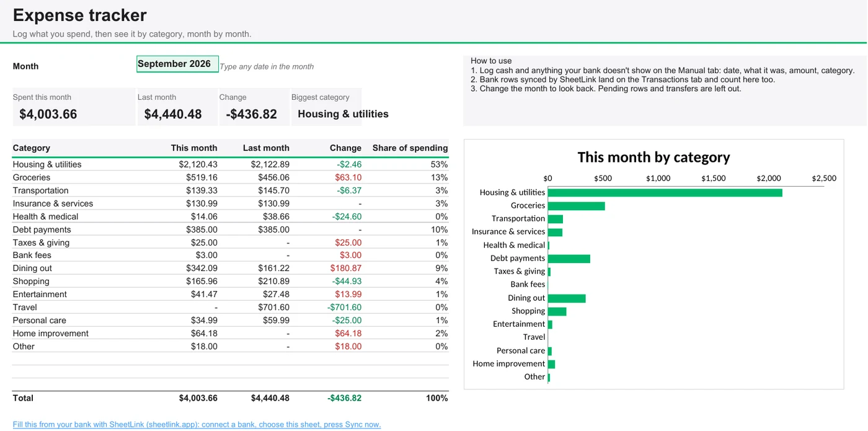Click the Bank fees amount $3.00 this month
The image size is (868, 431).
[206, 255]
